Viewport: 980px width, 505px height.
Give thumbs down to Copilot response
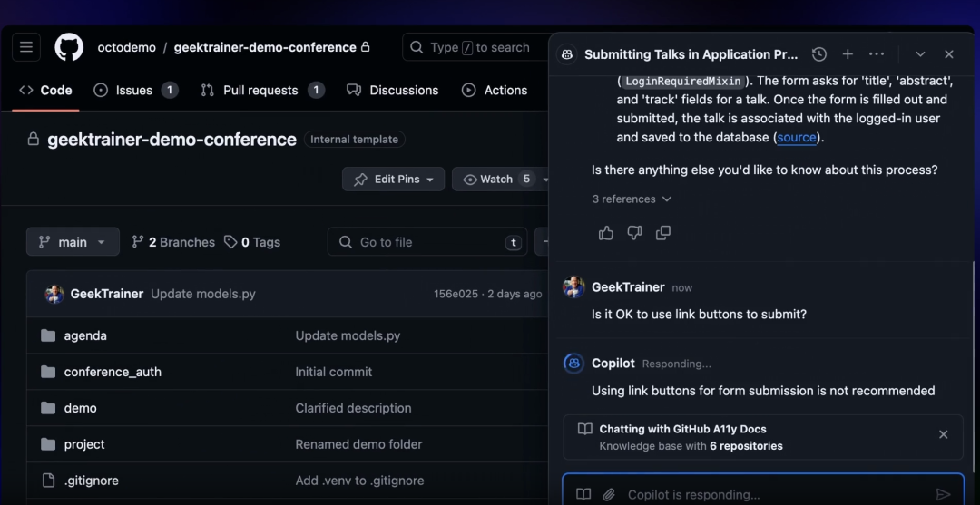click(x=634, y=233)
